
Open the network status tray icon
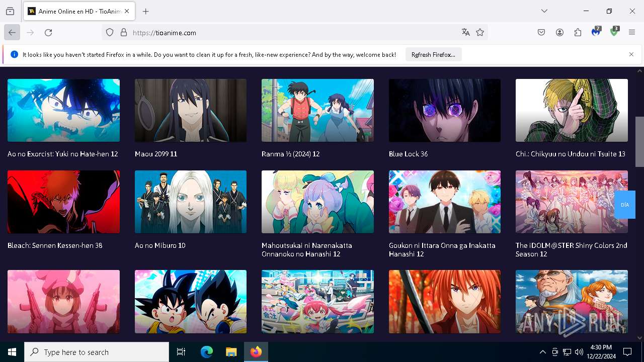(x=567, y=352)
